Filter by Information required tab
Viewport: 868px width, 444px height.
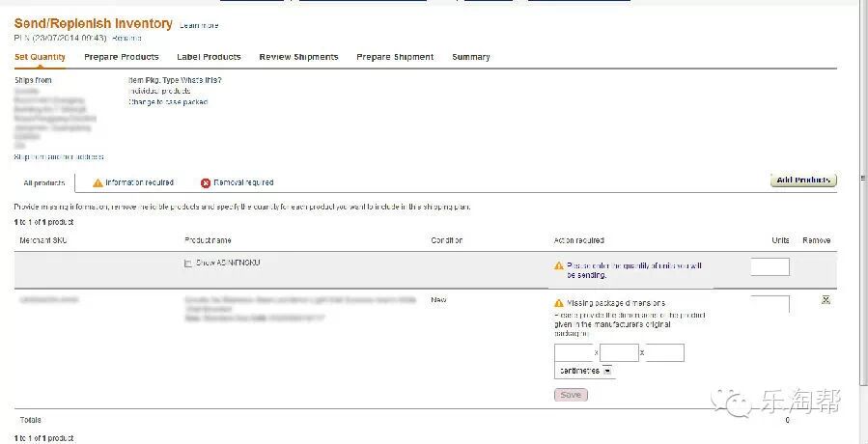click(133, 182)
